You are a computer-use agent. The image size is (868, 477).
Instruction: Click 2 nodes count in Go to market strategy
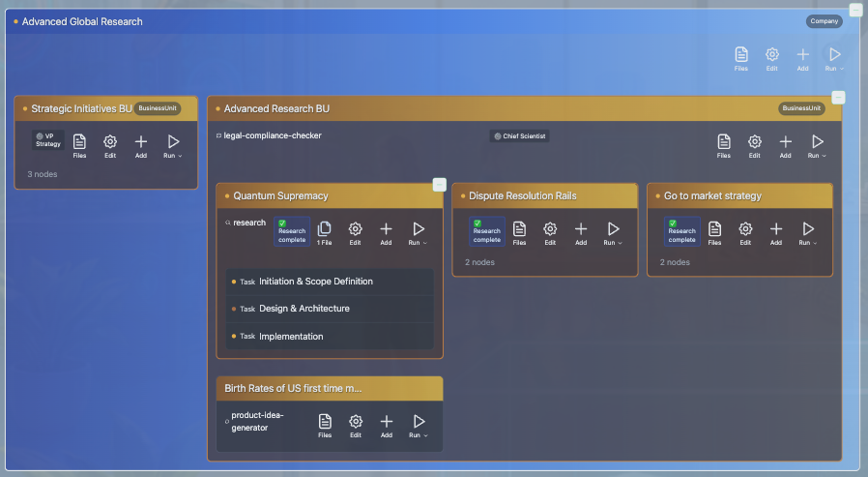675,262
